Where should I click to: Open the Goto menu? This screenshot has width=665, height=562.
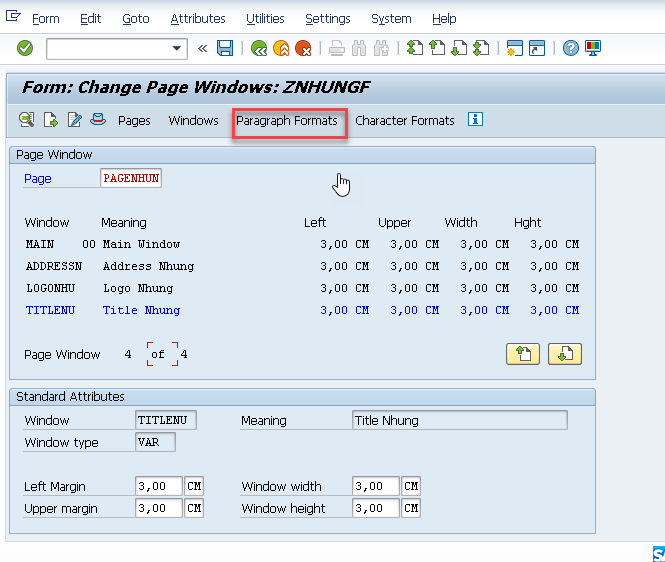136,19
